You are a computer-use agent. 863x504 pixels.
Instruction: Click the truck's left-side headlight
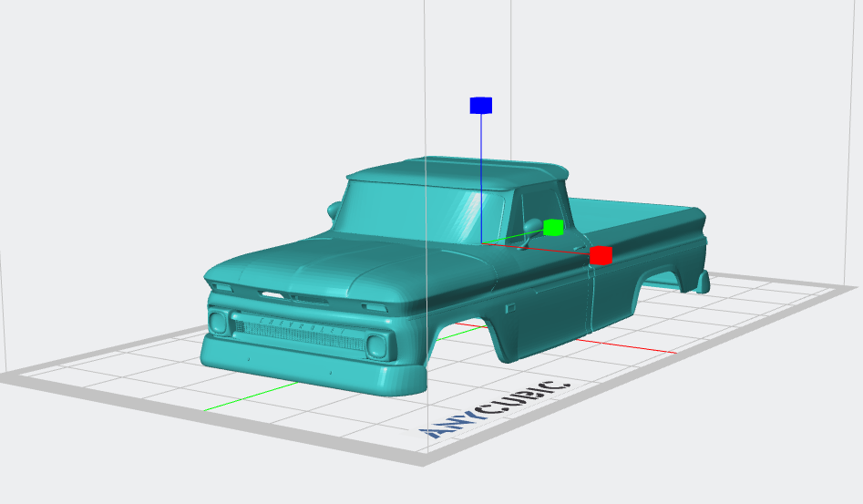click(219, 321)
